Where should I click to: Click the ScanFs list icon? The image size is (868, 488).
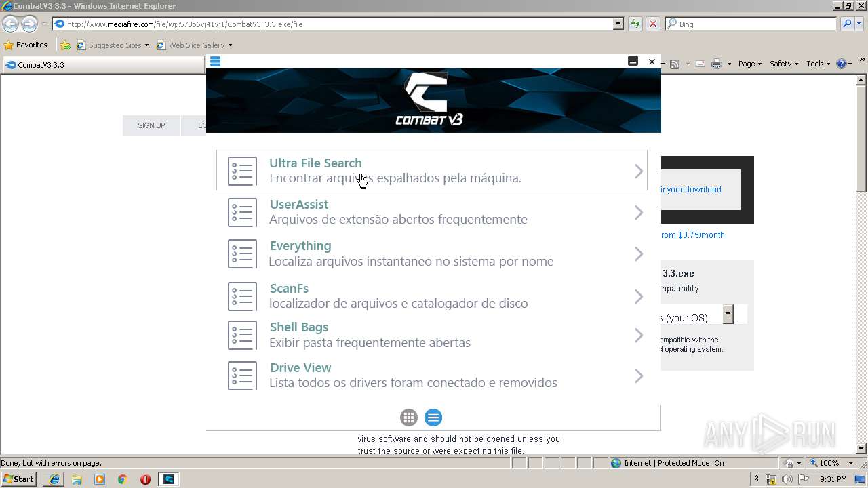[242, 297]
